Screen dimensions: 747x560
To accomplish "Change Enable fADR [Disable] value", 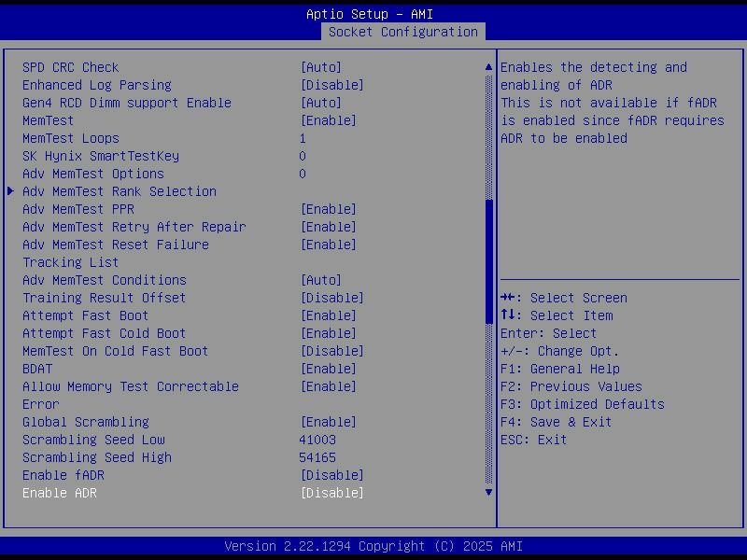I will (x=332, y=475).
